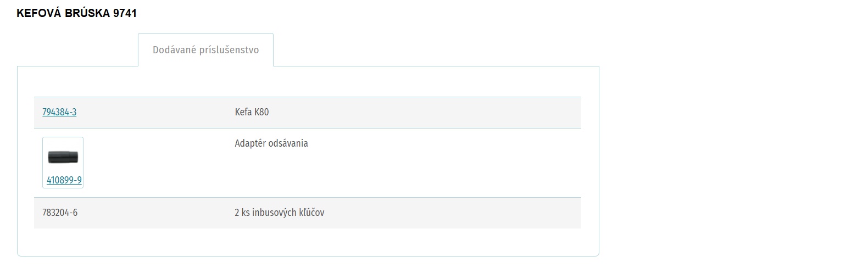
Task: Click the Adaptér odsávania description
Action: coord(271,143)
